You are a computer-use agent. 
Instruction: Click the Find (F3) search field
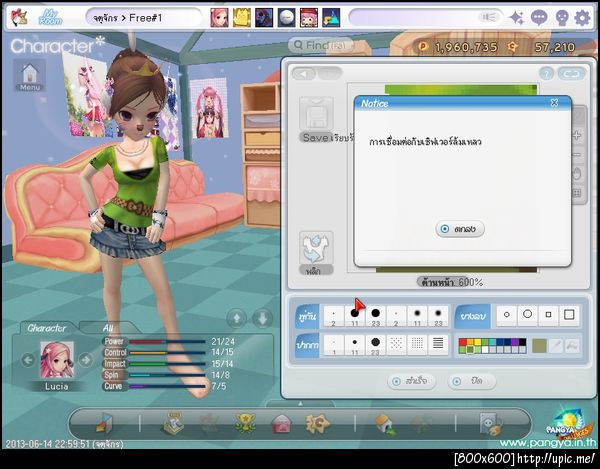point(321,46)
